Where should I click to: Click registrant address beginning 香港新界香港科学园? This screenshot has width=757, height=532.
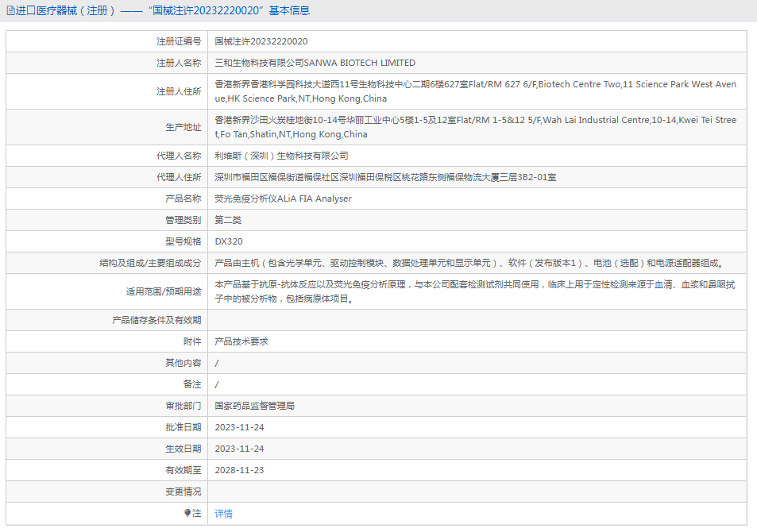tap(476, 91)
